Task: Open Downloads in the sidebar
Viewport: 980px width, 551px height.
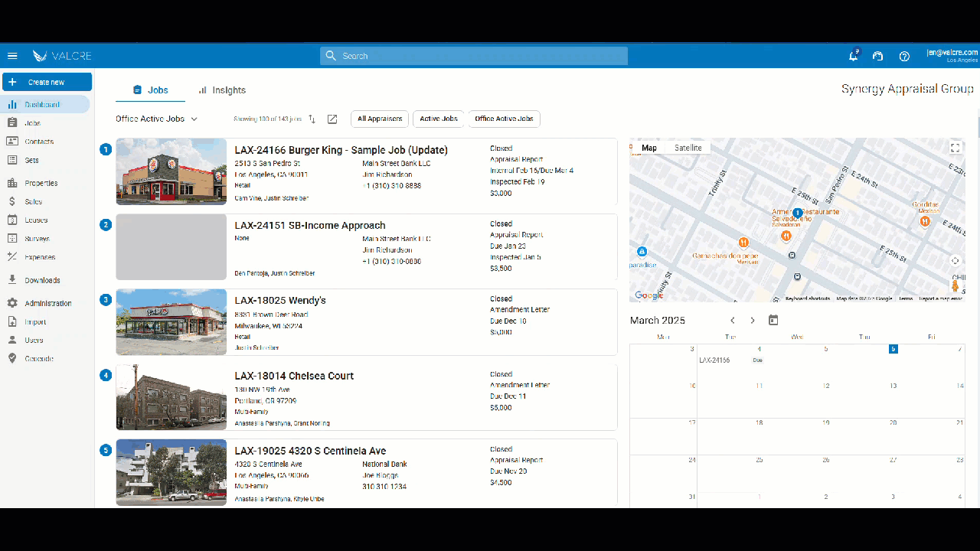Action: (x=46, y=280)
